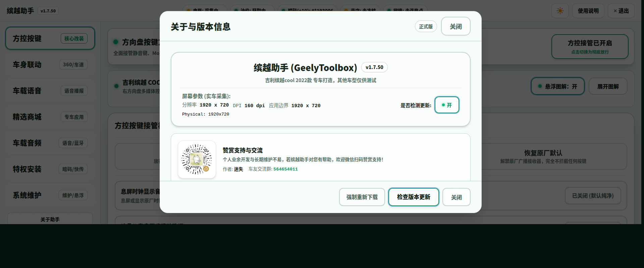The width and height of the screenshot is (644, 268).
Task: Click the 关于与版本信息 dialog title
Action: pyautogui.click(x=201, y=27)
